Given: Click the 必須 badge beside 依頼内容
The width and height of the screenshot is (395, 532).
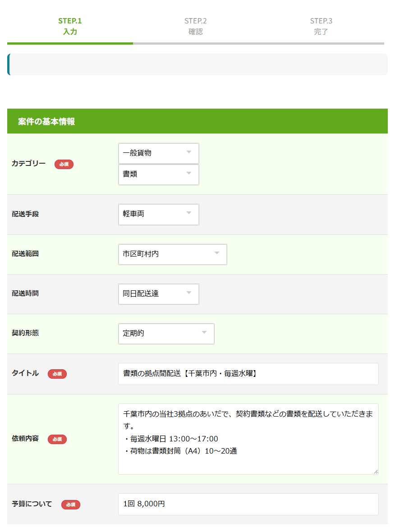Looking at the screenshot, I should pyautogui.click(x=57, y=440).
